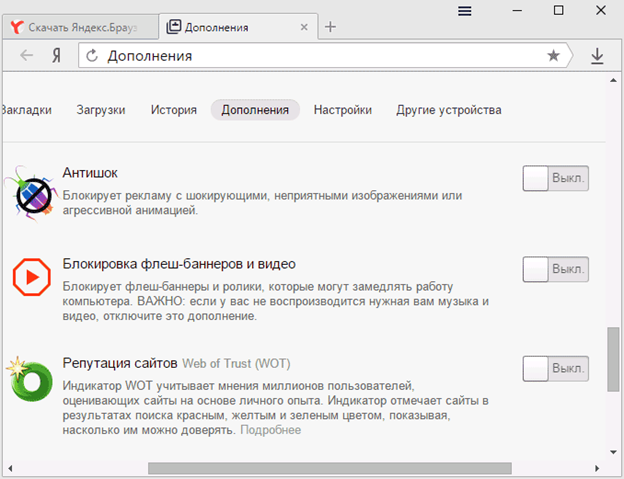Click the Yandex "Я" home icon

pyautogui.click(x=57, y=56)
